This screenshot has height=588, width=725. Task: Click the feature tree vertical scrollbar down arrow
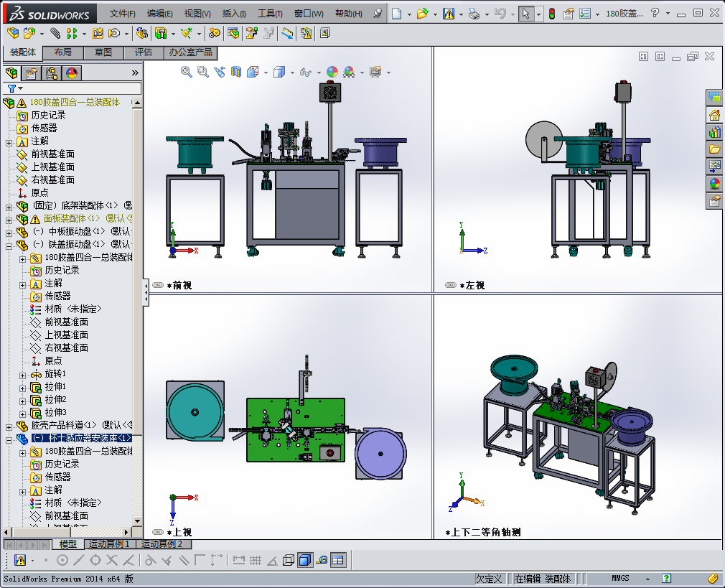tap(137, 521)
